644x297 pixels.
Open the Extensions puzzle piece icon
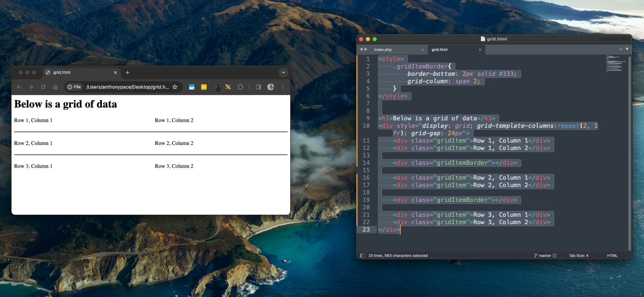pos(240,87)
